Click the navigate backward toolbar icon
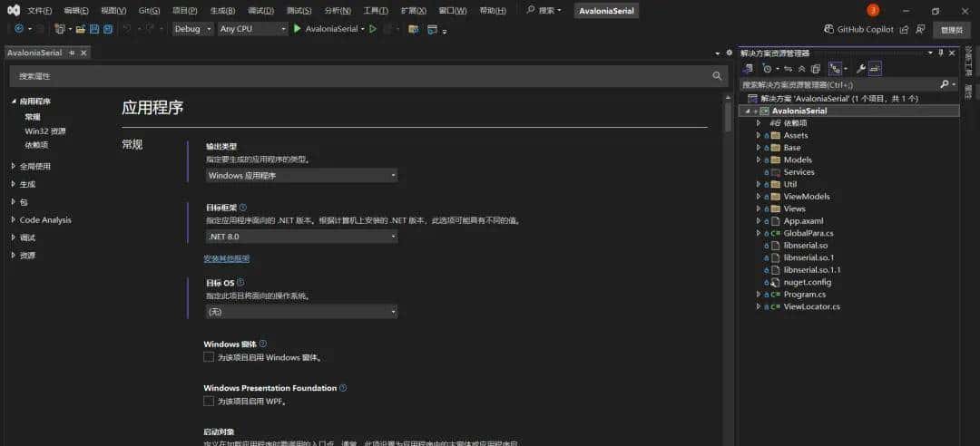 point(19,29)
